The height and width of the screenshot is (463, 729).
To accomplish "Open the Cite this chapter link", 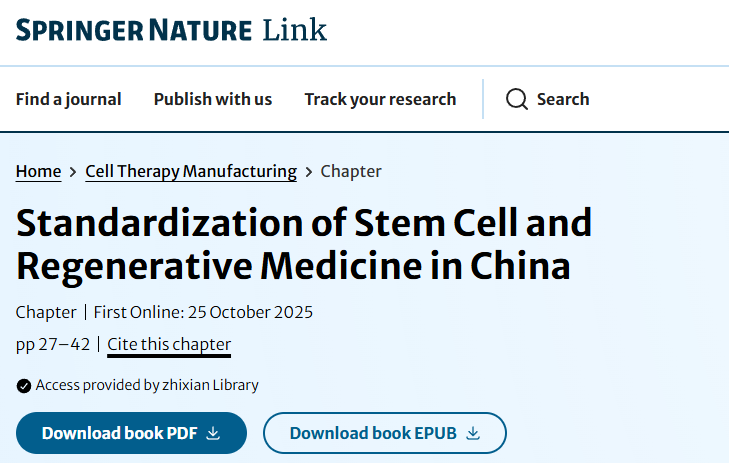I will point(169,344).
